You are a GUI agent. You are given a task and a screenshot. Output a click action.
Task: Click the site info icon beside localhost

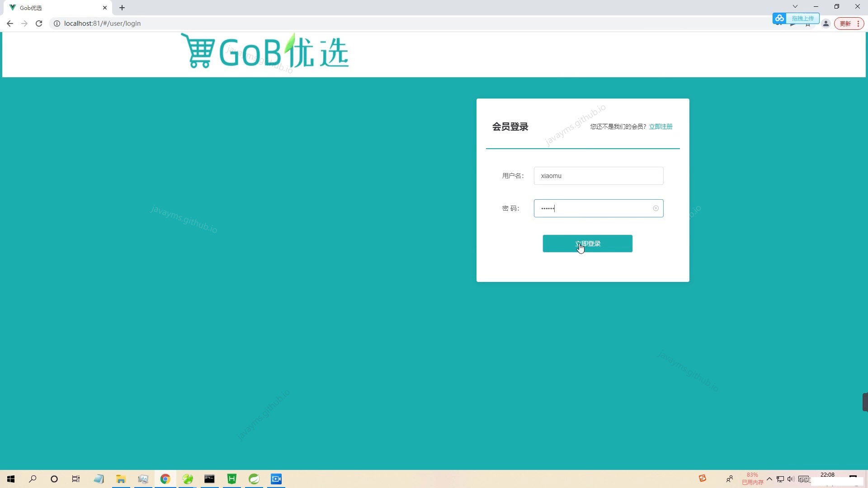(x=57, y=23)
